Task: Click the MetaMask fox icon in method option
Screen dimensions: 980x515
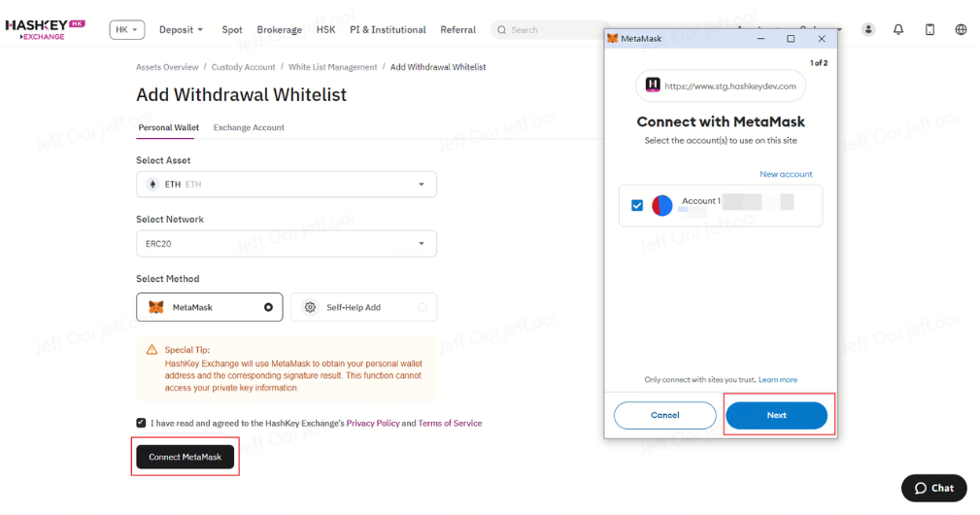Action: (x=156, y=307)
